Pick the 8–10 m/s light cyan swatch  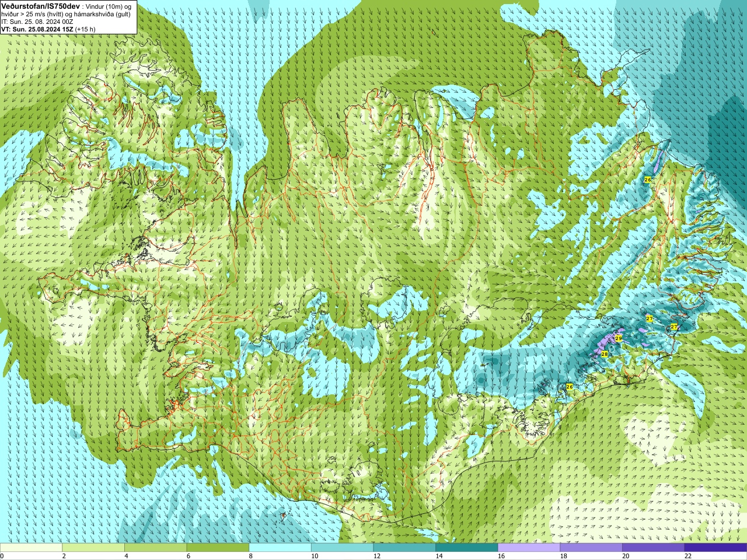(280, 548)
